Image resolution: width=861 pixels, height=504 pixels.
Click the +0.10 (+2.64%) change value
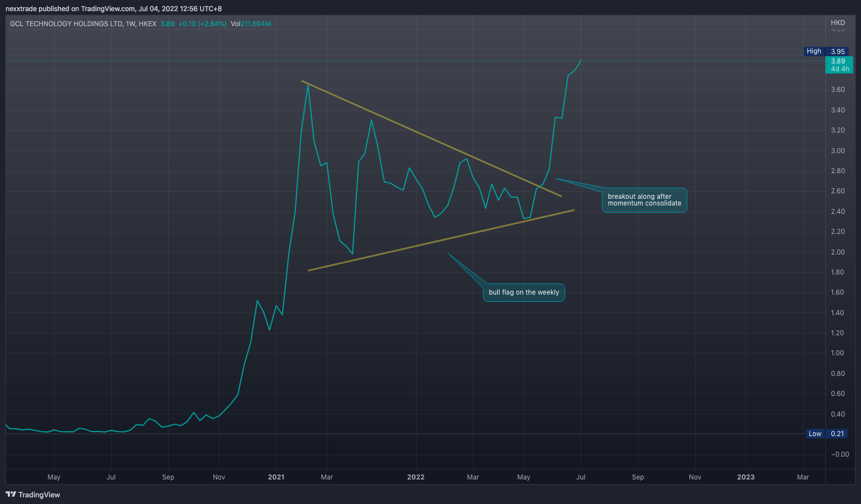(x=203, y=24)
